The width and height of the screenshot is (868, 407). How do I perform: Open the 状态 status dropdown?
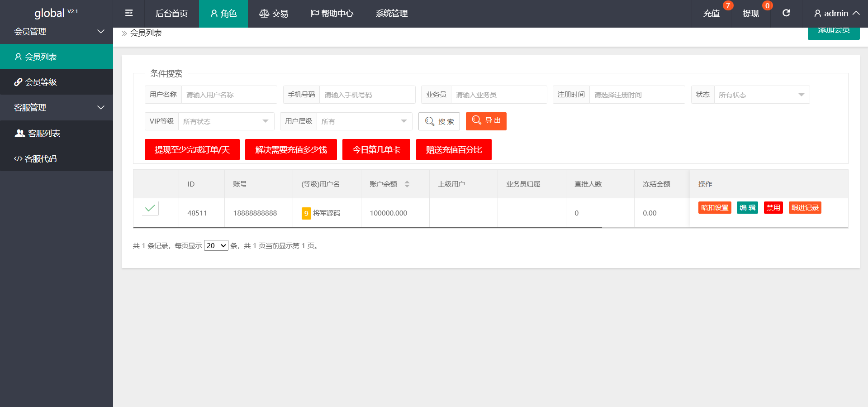[761, 95]
